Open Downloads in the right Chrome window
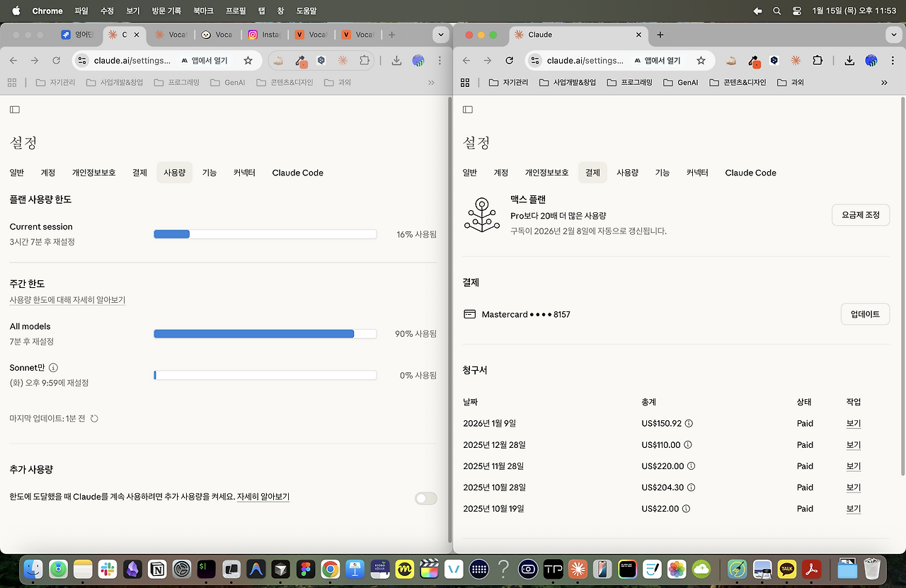 tap(849, 61)
